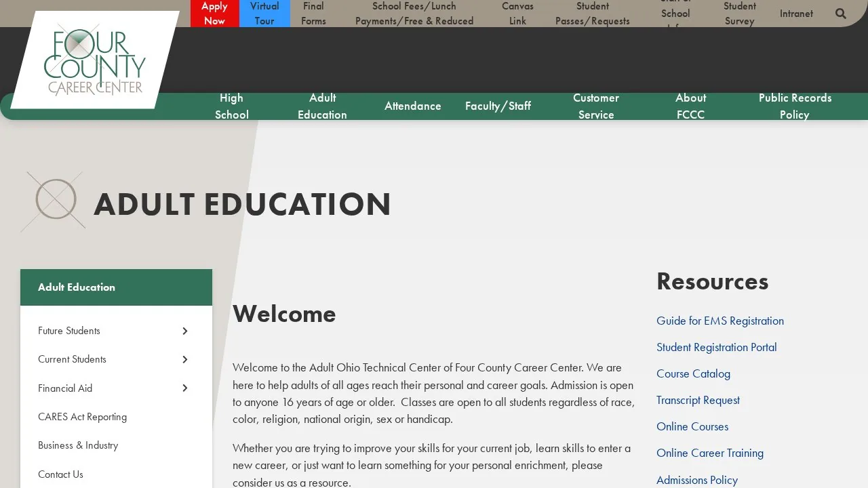Click the Welcome heading text
The height and width of the screenshot is (488, 868).
284,314
